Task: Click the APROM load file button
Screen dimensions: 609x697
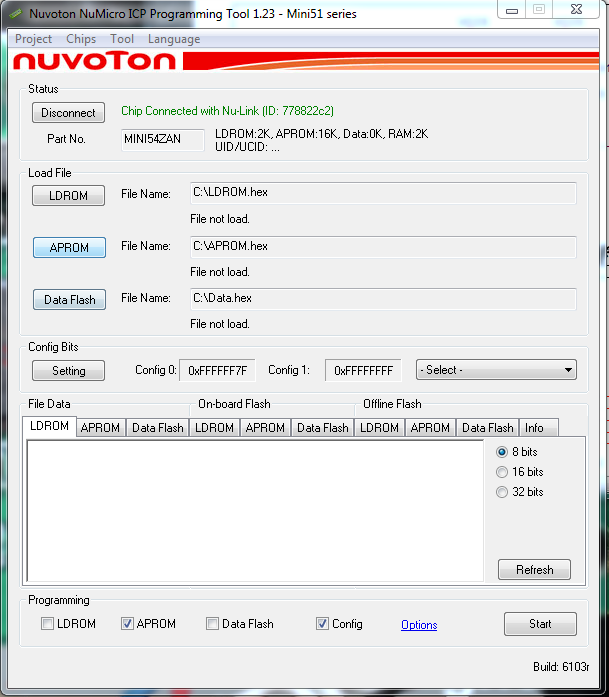Action: [69, 248]
